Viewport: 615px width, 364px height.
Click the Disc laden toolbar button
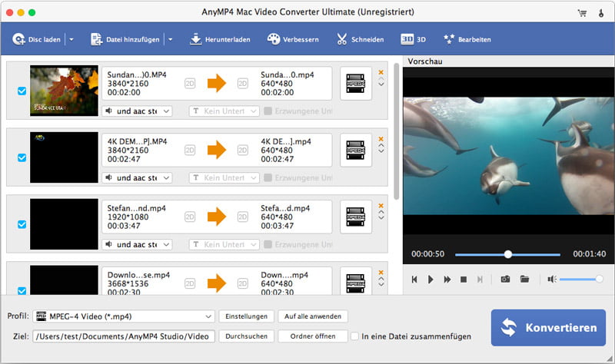pos(36,39)
